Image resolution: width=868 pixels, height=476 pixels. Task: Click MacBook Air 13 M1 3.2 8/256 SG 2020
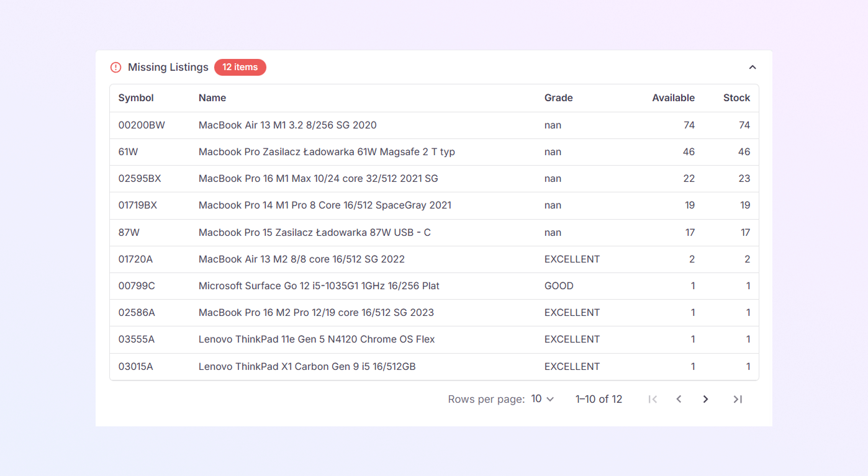point(287,125)
